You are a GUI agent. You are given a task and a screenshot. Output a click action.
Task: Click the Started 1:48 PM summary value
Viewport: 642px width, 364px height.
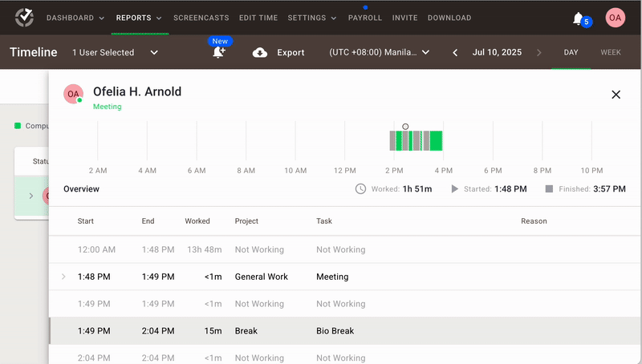[x=510, y=189]
